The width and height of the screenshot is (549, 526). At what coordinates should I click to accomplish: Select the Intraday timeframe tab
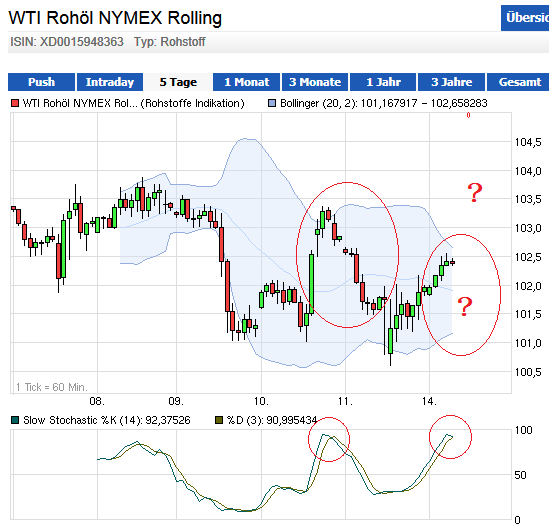tap(110, 82)
